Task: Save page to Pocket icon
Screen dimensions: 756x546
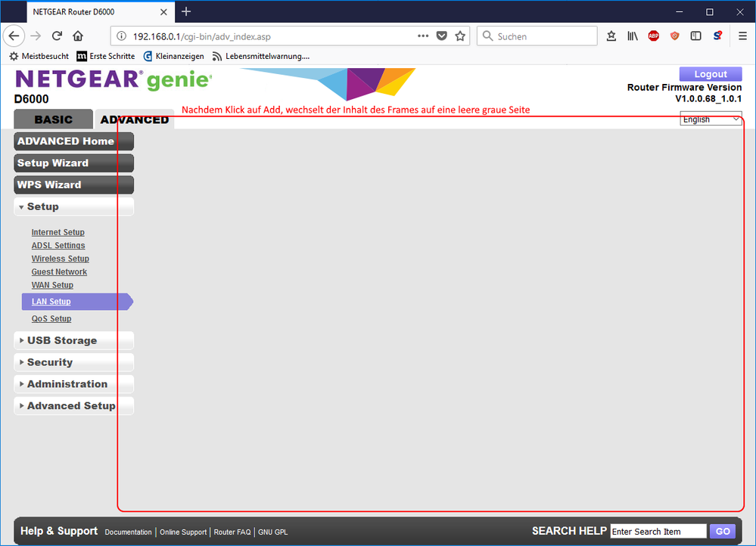Action: (442, 36)
